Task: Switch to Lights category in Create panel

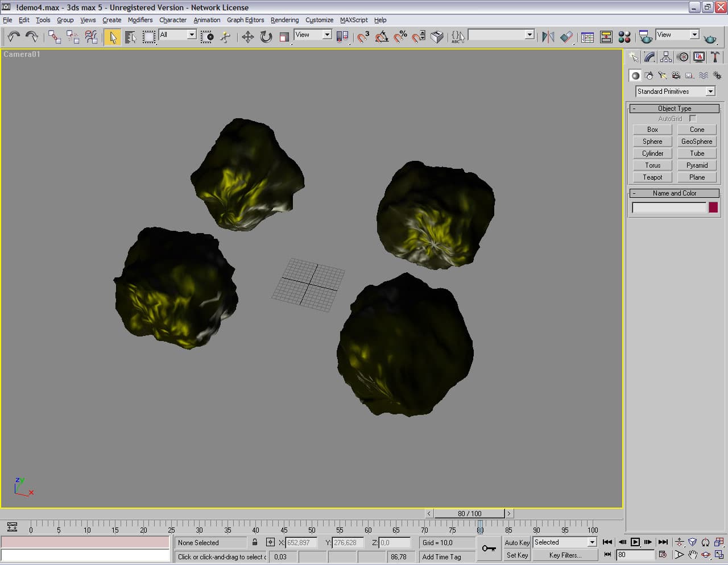Action: (x=662, y=75)
